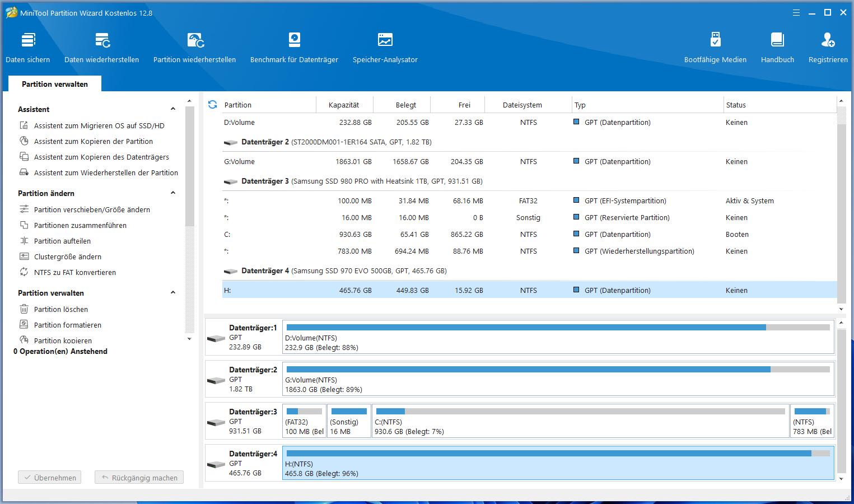Choose Clustergröße ändern
The image size is (854, 504).
(x=68, y=257)
